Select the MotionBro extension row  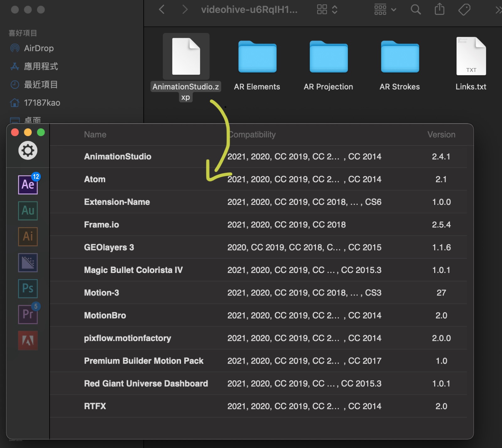(258, 315)
